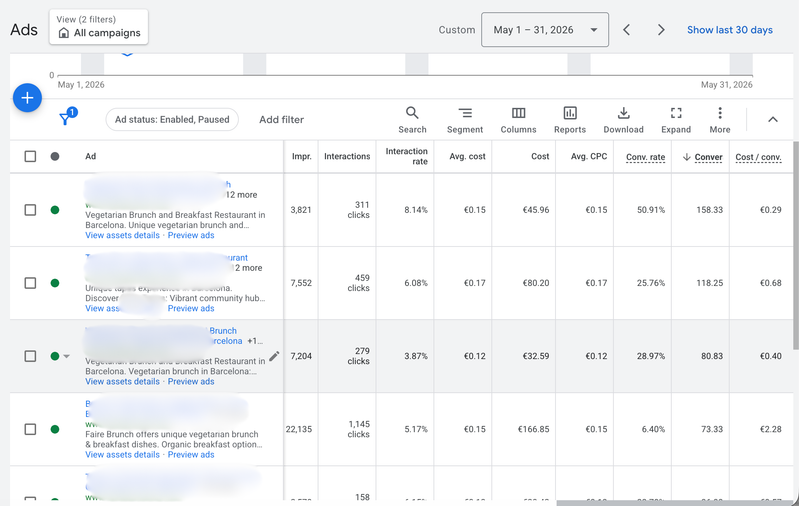
Task: Go to the next date range
Action: 661,30
